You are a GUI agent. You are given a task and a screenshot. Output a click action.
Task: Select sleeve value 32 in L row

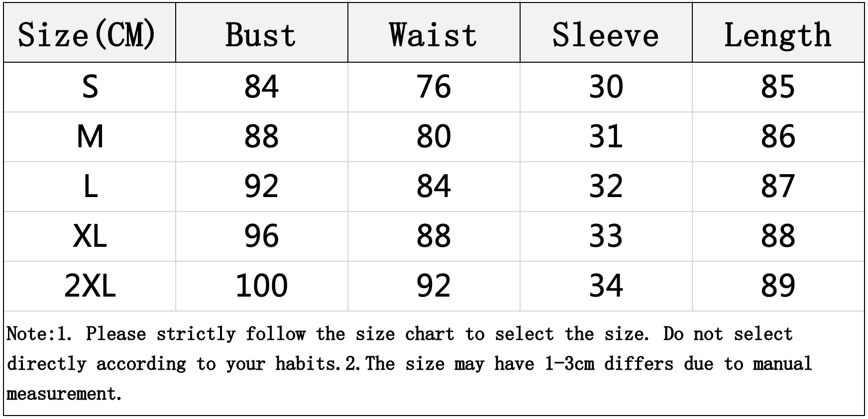[x=606, y=186]
